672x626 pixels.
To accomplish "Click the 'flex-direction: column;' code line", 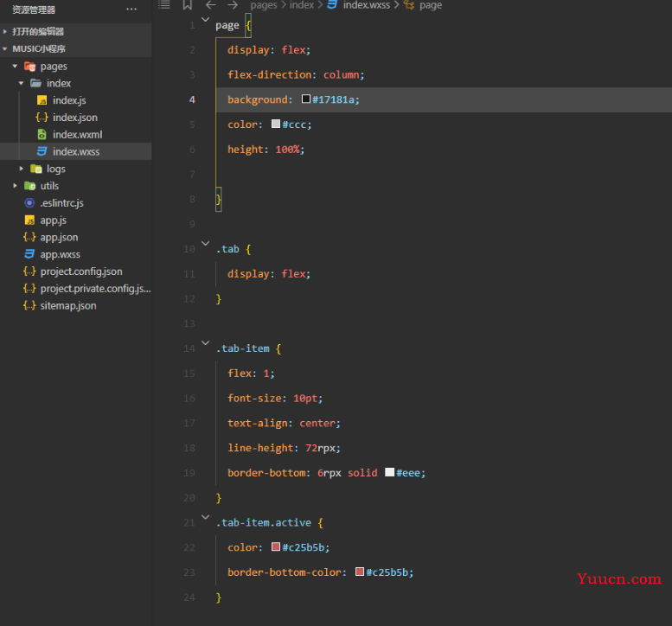I will click(296, 74).
